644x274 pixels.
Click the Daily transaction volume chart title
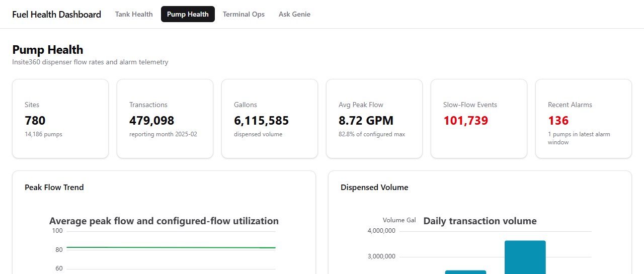tap(480, 221)
